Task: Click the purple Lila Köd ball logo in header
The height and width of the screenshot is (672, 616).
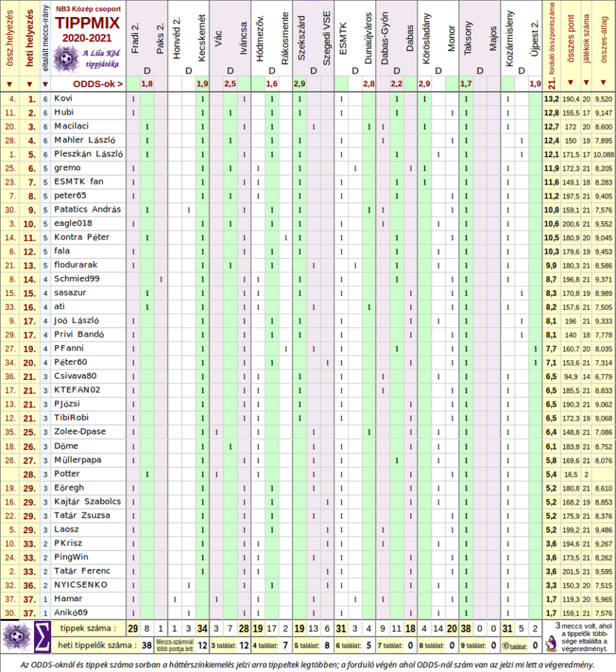Action: tap(65, 59)
